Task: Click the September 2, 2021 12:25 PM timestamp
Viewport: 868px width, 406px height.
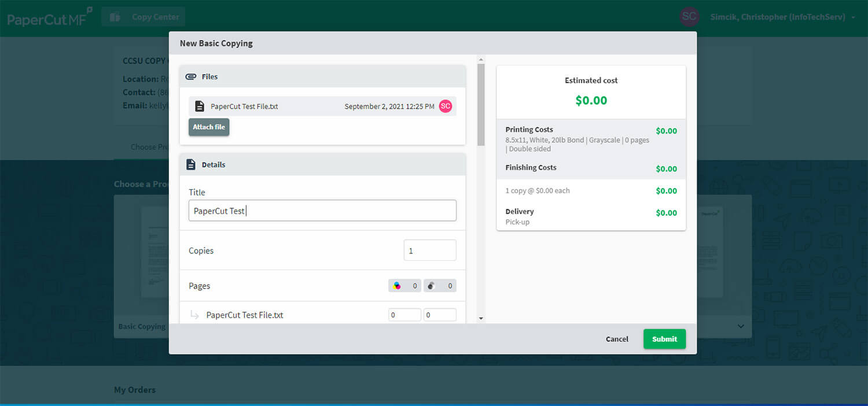Action: (389, 106)
